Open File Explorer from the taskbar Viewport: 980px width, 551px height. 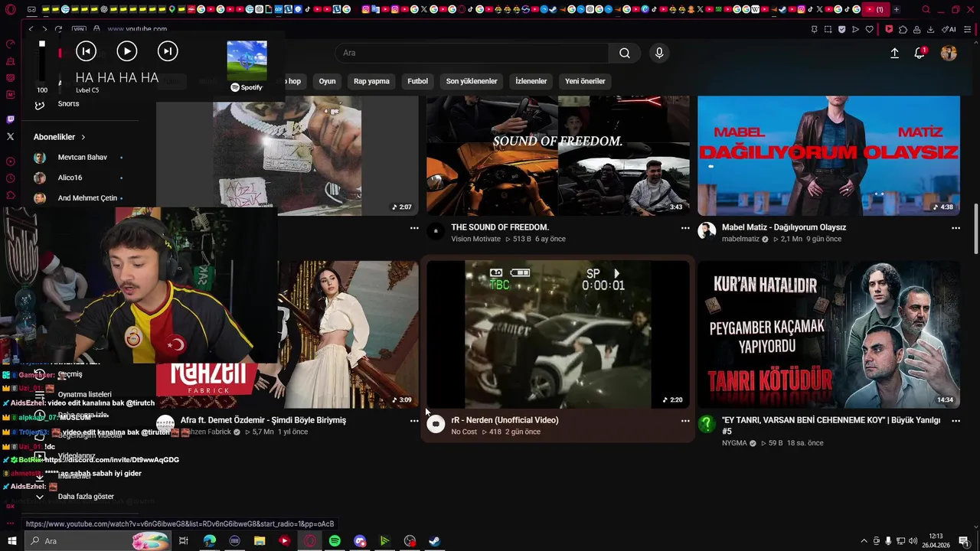tap(260, 541)
